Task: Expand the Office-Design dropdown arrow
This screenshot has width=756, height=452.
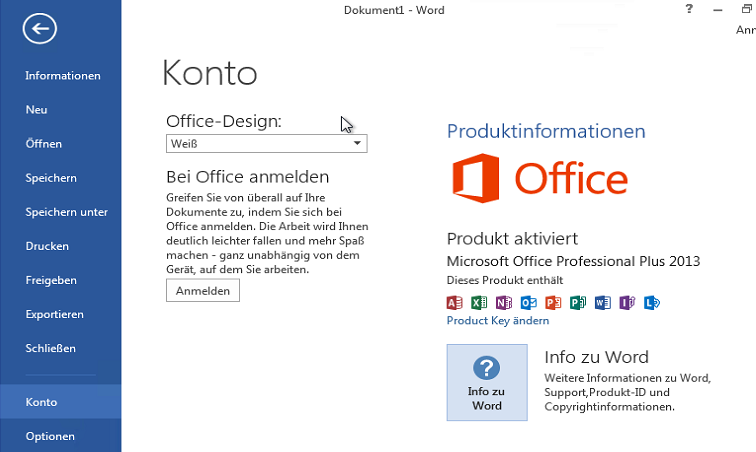Action: click(357, 143)
